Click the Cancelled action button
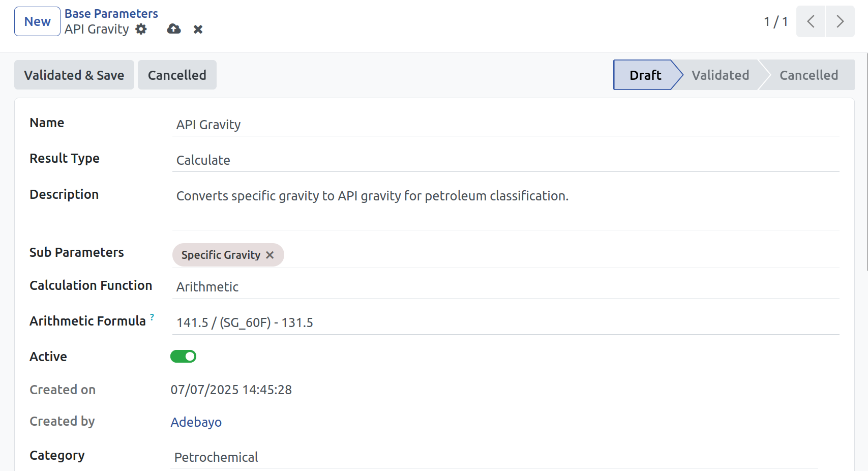The height and width of the screenshot is (471, 868). pyautogui.click(x=177, y=75)
